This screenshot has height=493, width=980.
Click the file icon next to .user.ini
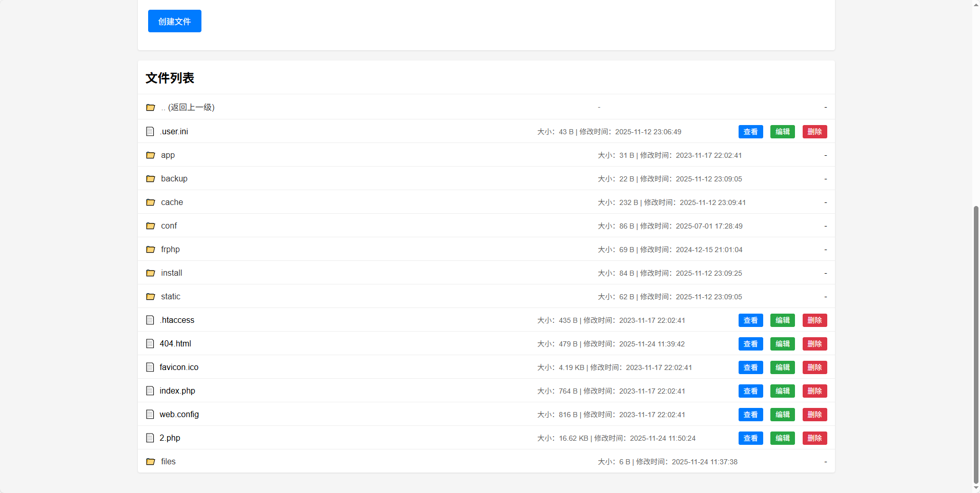[150, 132]
